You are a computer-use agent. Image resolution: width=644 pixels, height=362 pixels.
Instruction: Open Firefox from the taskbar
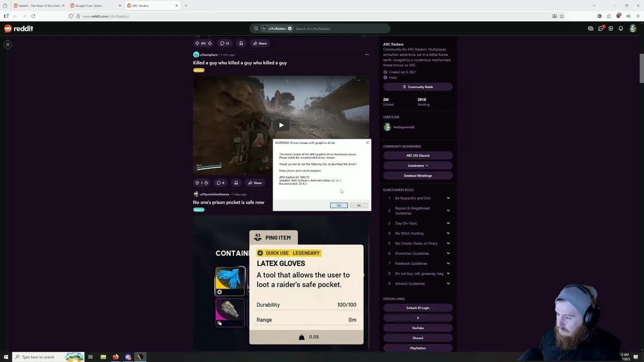click(x=116, y=357)
